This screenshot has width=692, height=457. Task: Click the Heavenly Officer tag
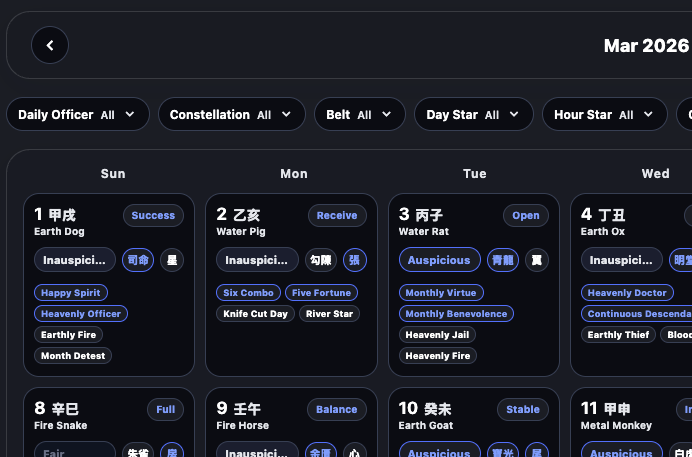81,314
